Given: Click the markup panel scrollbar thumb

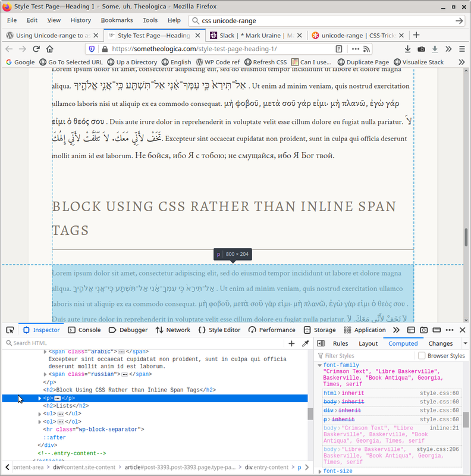Looking at the screenshot, I should [310, 414].
